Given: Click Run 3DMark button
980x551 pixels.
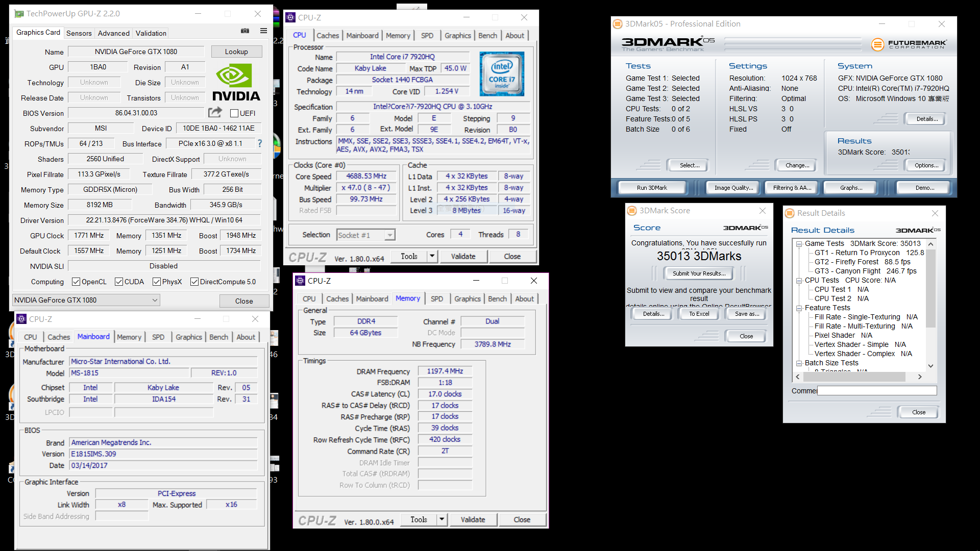Looking at the screenshot, I should tap(652, 188).
